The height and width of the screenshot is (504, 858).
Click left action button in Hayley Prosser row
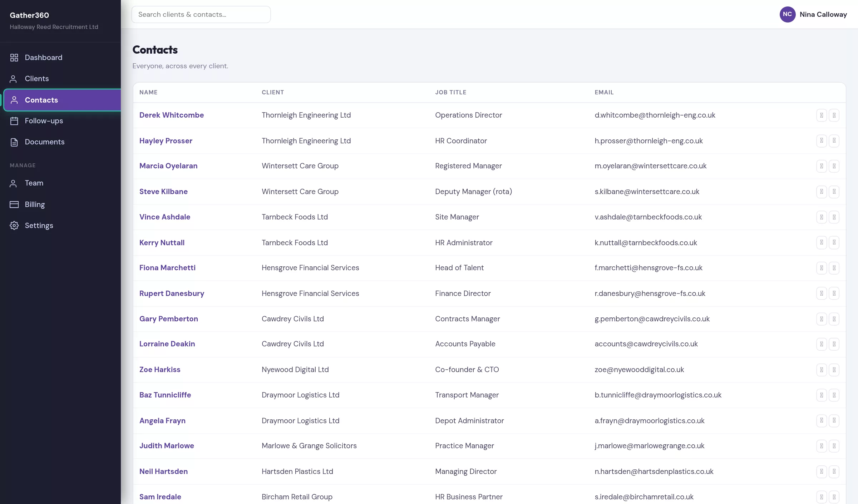(x=822, y=140)
